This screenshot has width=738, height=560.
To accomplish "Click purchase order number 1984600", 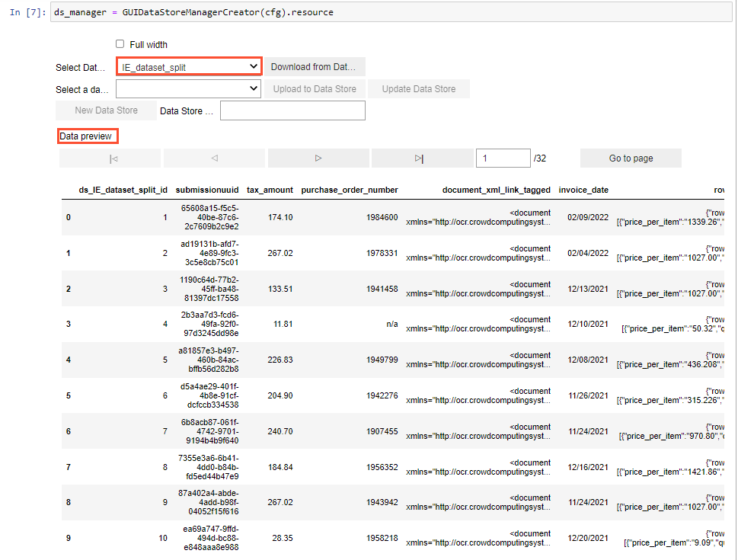I will (x=382, y=217).
